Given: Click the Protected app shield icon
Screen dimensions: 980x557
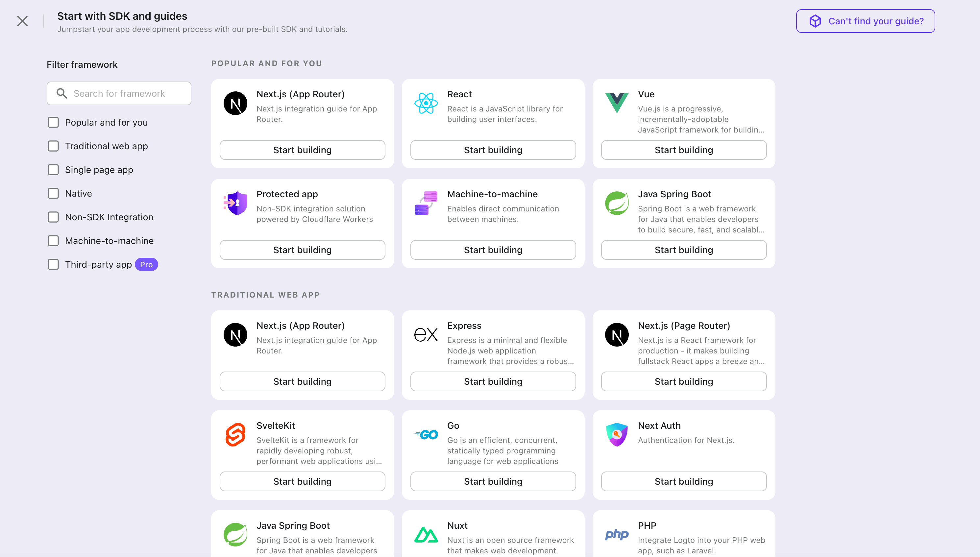Looking at the screenshot, I should coord(235,203).
